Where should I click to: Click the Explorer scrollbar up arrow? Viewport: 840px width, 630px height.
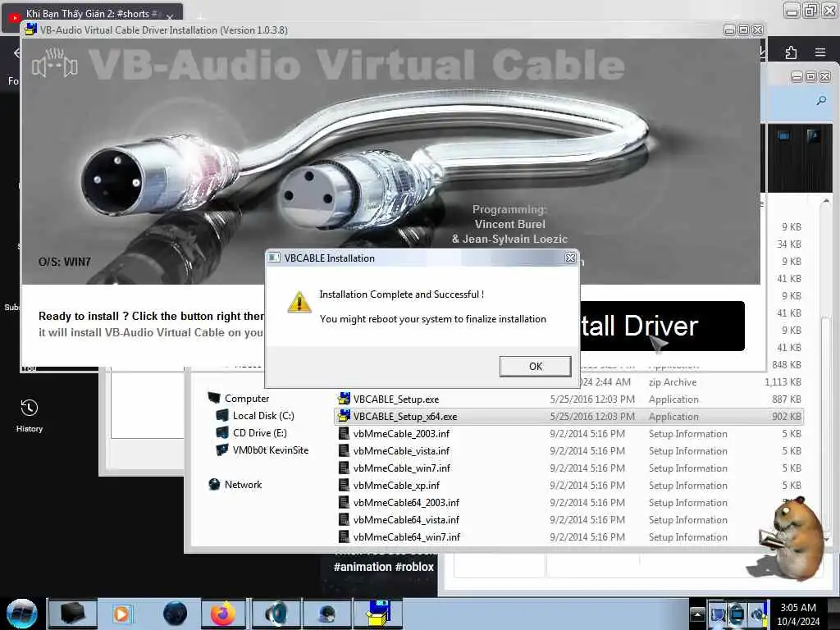pos(826,201)
